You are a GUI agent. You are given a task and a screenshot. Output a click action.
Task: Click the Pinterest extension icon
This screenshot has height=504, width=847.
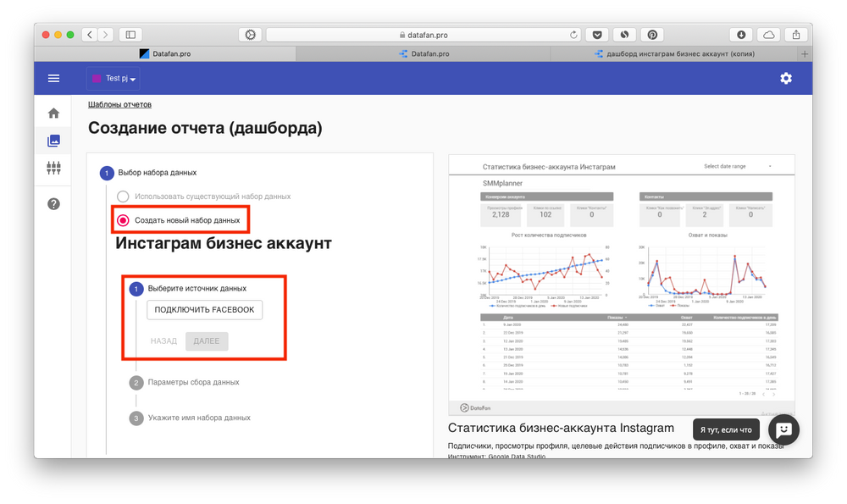pyautogui.click(x=652, y=35)
